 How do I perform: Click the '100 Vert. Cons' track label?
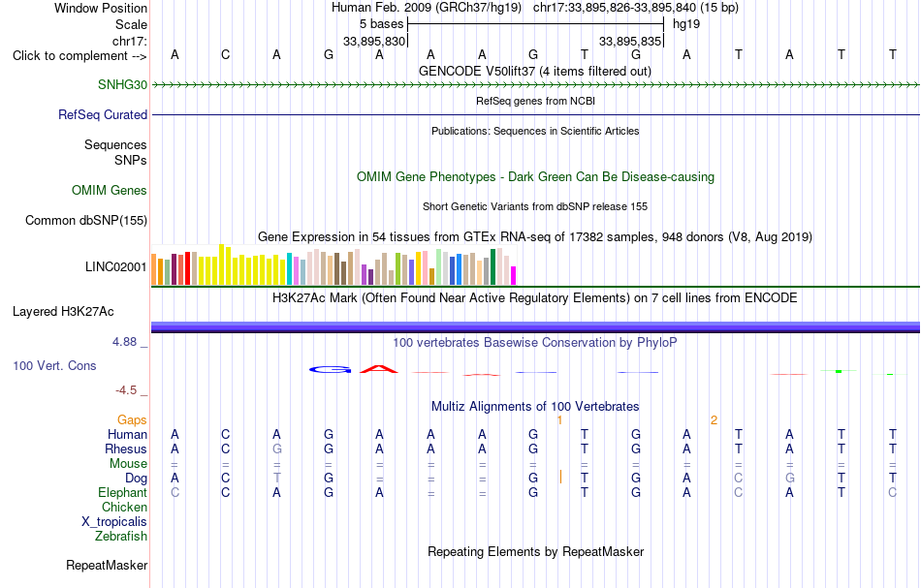54,365
